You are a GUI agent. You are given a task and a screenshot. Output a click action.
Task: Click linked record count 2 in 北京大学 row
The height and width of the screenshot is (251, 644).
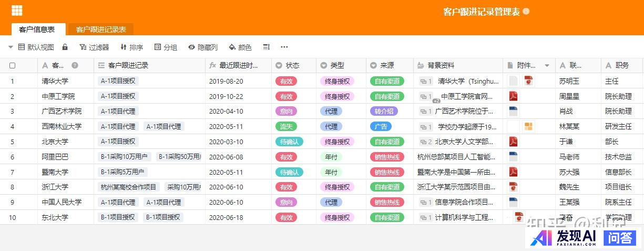click(x=426, y=142)
